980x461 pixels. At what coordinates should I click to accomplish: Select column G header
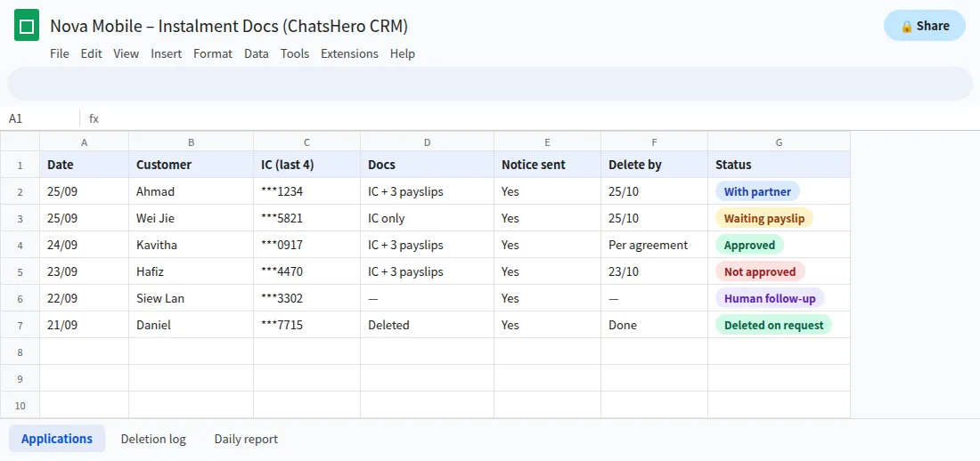[779, 142]
